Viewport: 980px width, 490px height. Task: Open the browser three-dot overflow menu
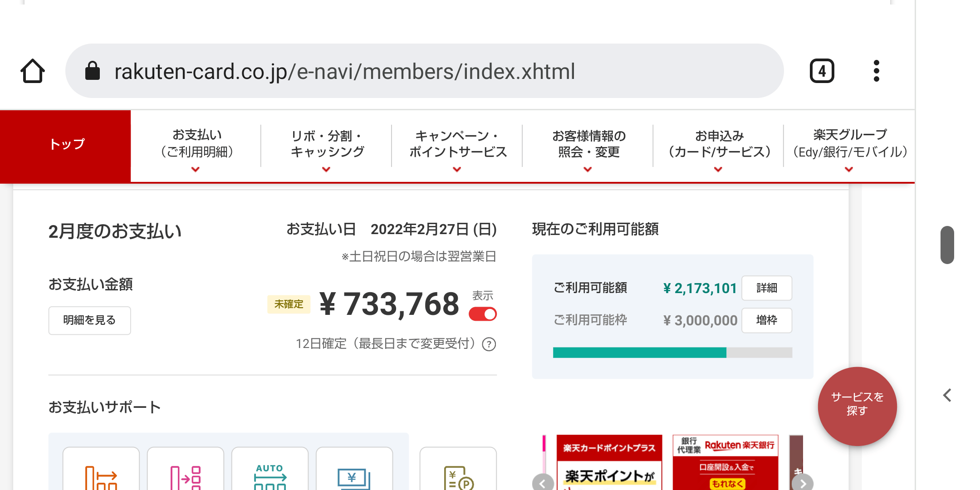click(x=876, y=71)
